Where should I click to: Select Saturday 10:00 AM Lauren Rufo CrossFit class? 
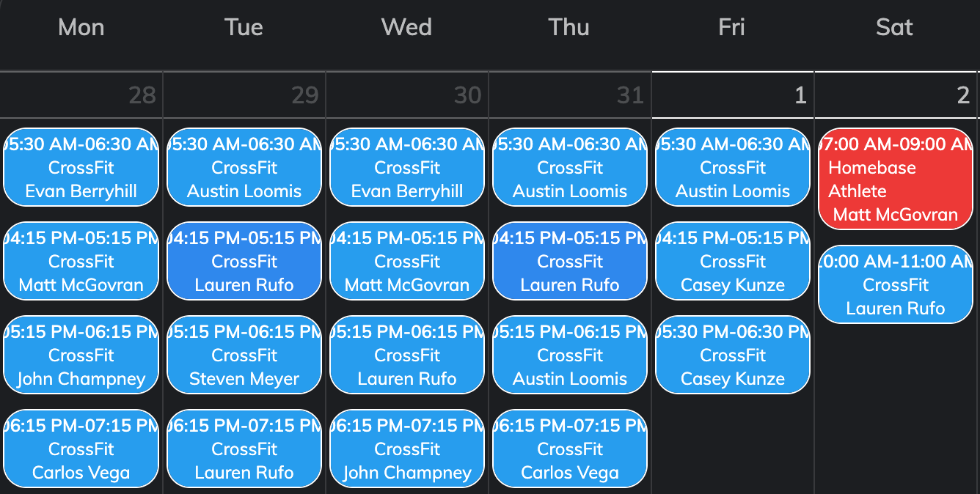896,285
